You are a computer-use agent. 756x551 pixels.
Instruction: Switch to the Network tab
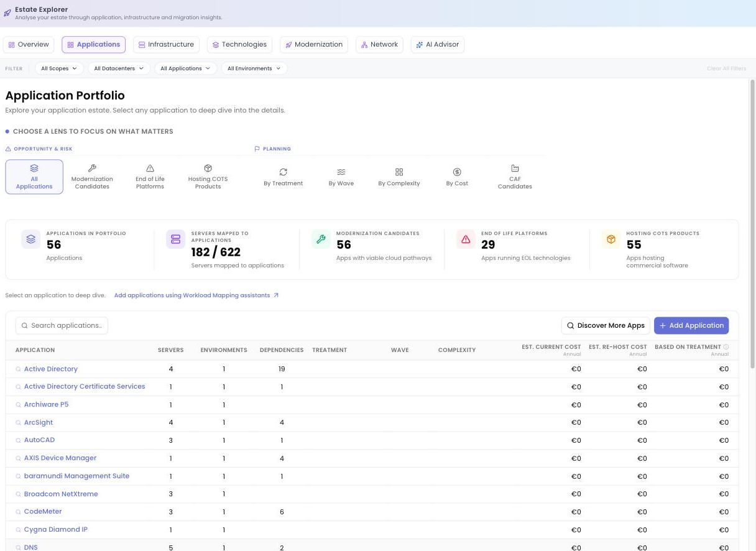click(379, 45)
